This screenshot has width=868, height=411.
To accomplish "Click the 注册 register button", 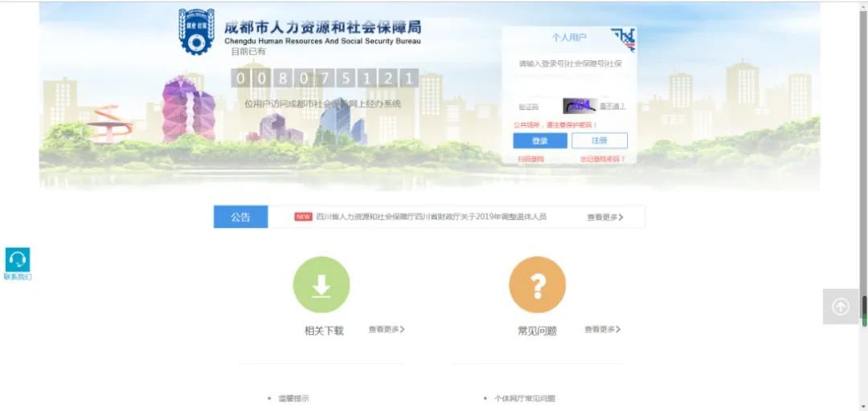I will pyautogui.click(x=600, y=140).
